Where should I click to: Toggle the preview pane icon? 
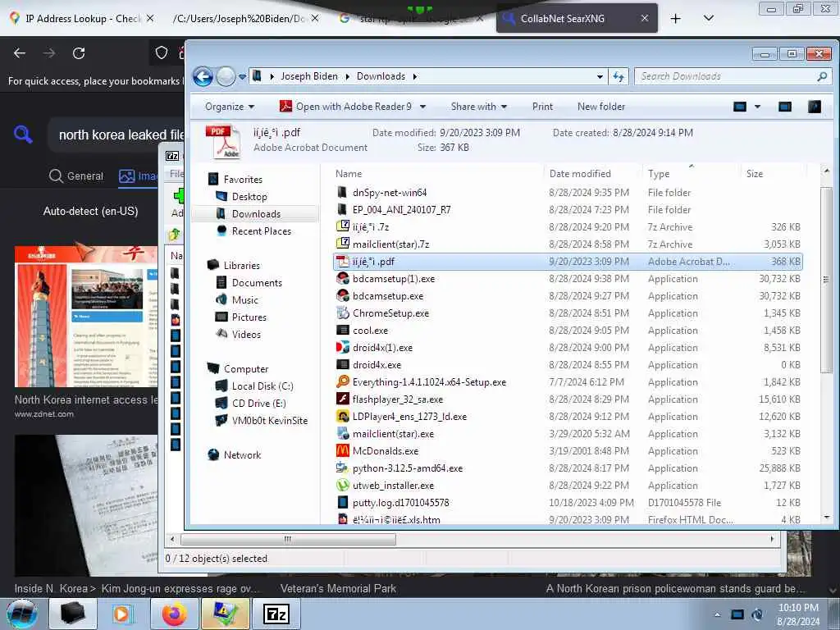(x=785, y=107)
